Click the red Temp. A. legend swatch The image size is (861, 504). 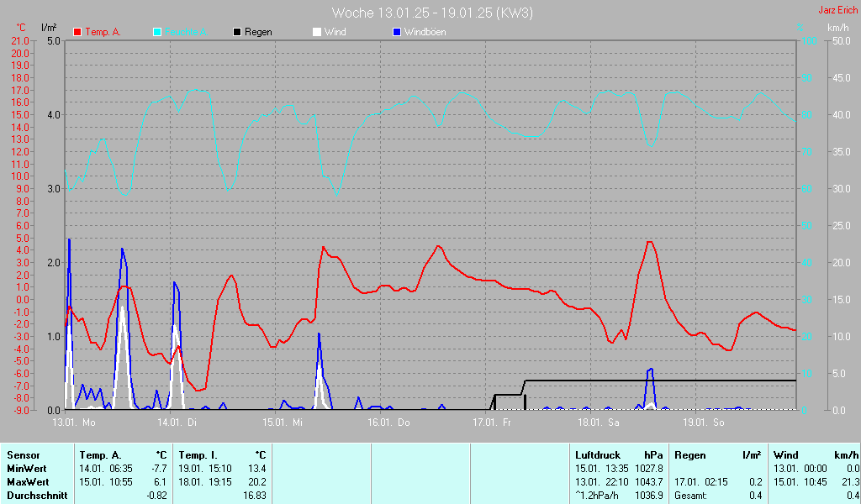point(77,33)
